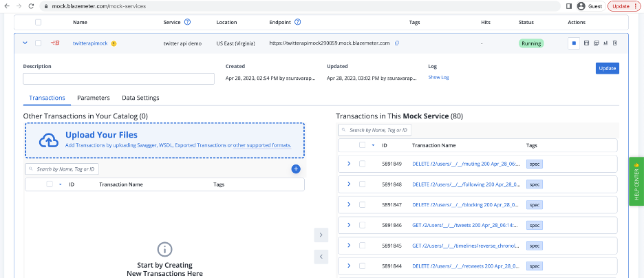Image resolution: width=644 pixels, height=278 pixels.
Task: Go back in browser history
Action: coord(6,6)
